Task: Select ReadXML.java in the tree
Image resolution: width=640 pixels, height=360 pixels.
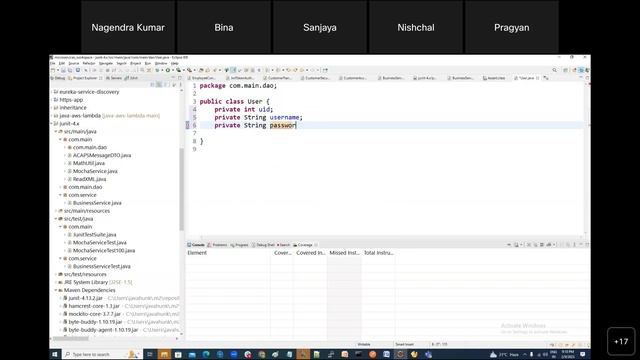Action: point(89,179)
